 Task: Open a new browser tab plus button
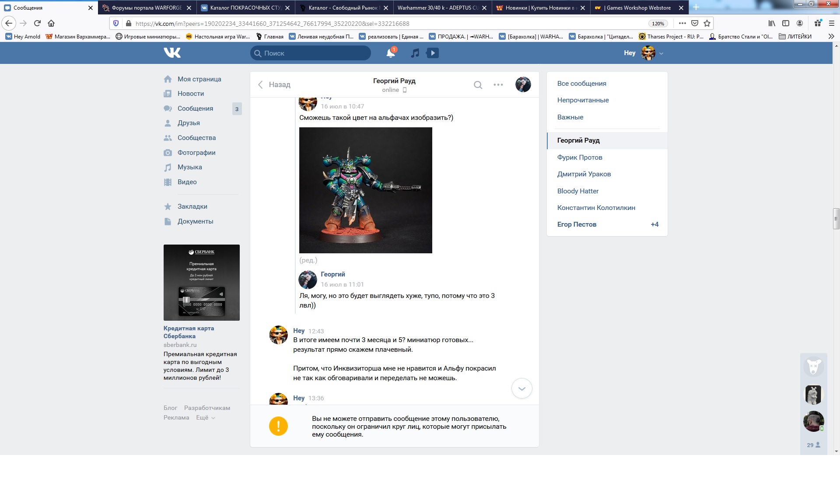click(x=696, y=7)
